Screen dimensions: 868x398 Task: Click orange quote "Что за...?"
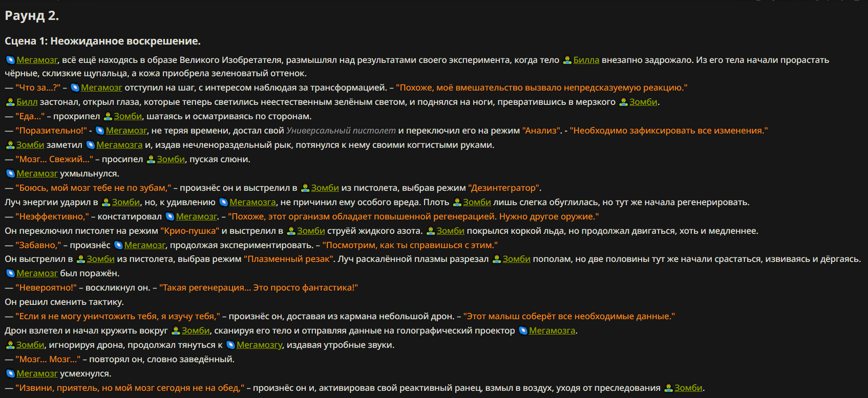click(x=38, y=87)
